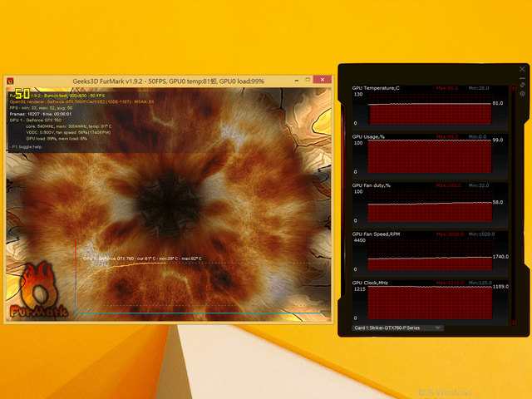Viewport: 532px width, 399px height.
Task: Close the GPU monitor panel with X
Action: [522, 69]
